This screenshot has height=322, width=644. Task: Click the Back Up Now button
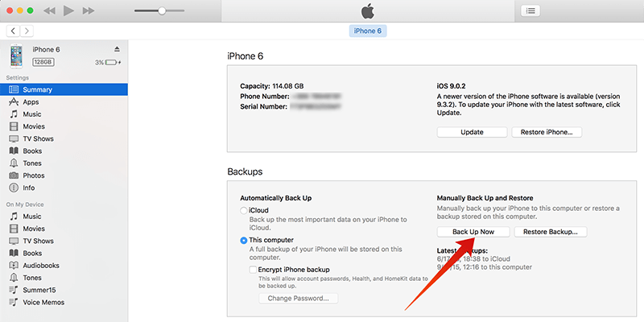[x=473, y=232]
